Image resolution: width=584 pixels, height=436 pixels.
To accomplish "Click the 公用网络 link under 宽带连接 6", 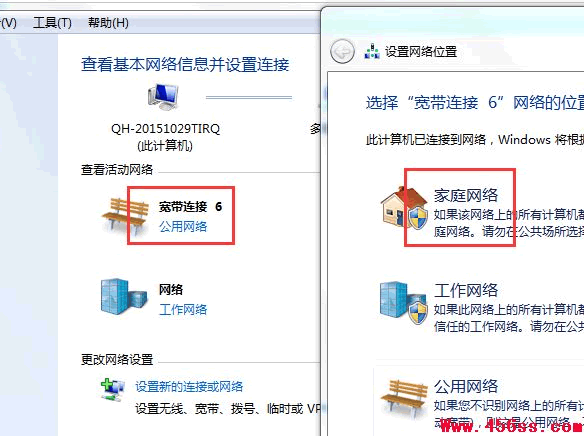I will (x=183, y=226).
